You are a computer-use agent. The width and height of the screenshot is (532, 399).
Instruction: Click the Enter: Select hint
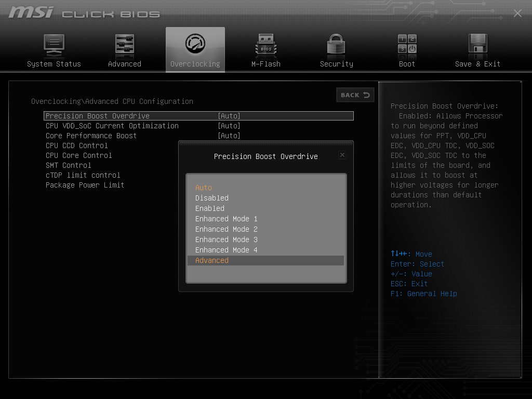pyautogui.click(x=417, y=264)
